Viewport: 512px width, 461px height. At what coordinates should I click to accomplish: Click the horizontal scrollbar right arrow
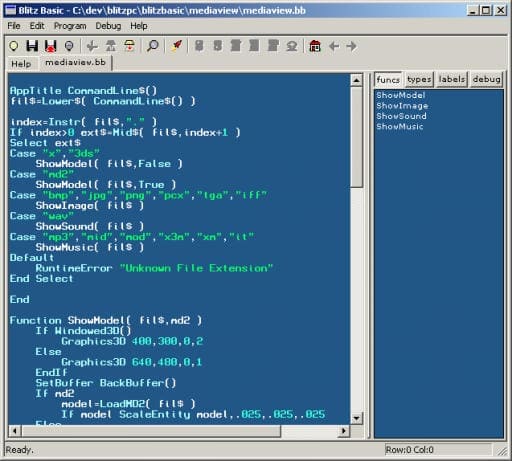[343, 431]
